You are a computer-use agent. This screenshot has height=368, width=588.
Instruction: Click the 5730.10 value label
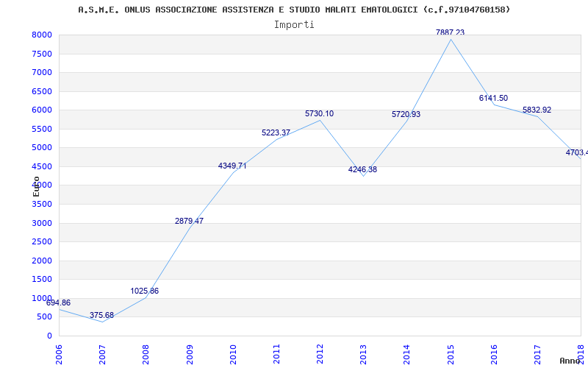(319, 114)
